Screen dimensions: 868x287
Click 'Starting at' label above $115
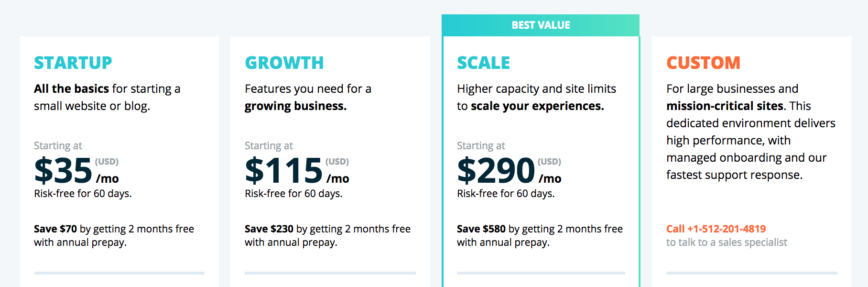[x=269, y=145]
